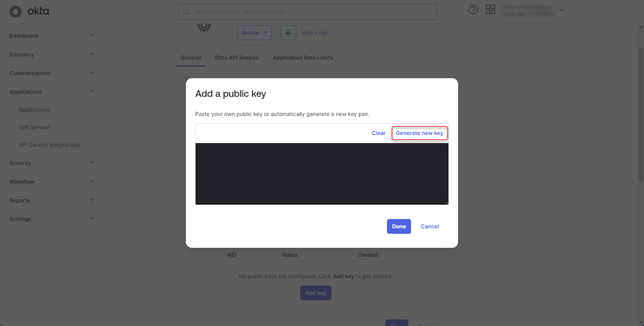Click the Okta logo icon
This screenshot has width=644, height=326.
click(x=16, y=12)
